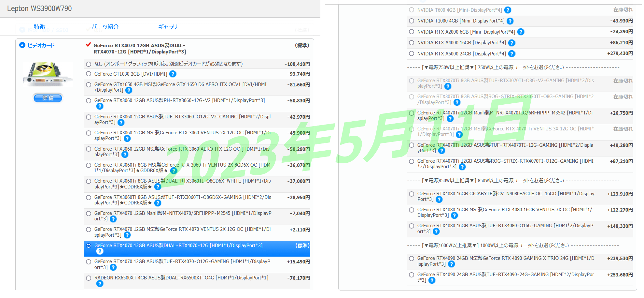Open help icon for RTX4080 ASUS TUF O16G
The height and width of the screenshot is (298, 644).
pos(436,231)
